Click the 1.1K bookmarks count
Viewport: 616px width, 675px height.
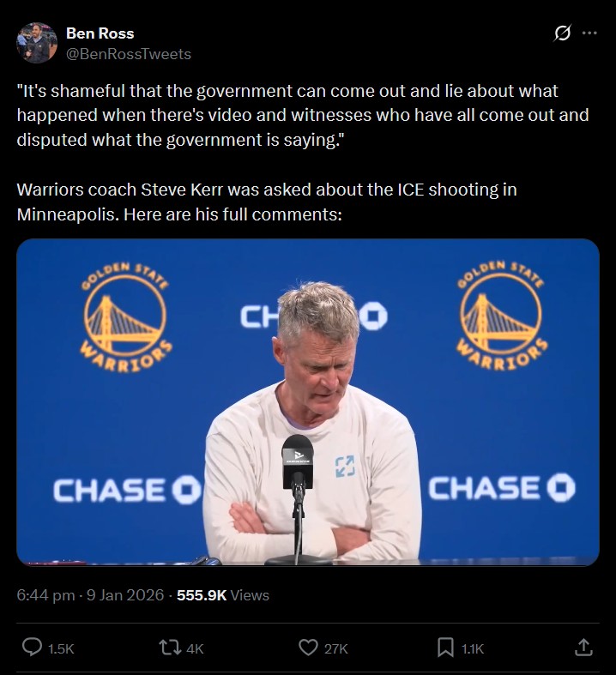pyautogui.click(x=473, y=648)
